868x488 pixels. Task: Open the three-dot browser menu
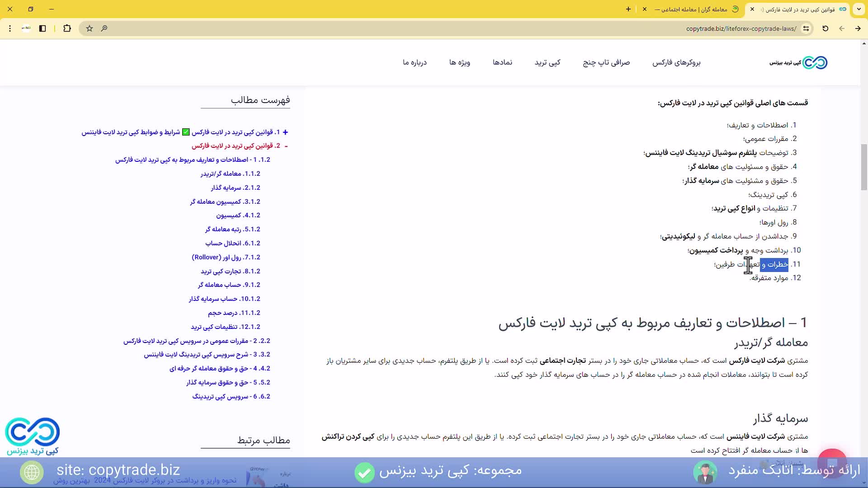click(10, 28)
